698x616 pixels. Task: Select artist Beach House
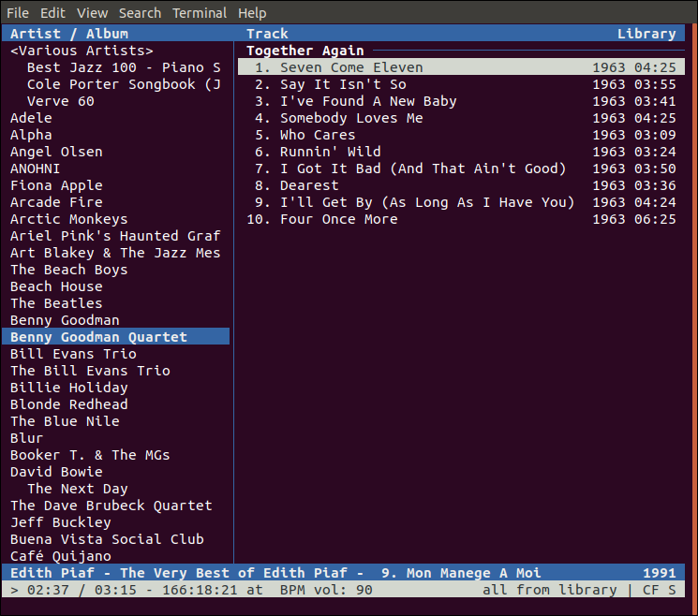pos(56,286)
